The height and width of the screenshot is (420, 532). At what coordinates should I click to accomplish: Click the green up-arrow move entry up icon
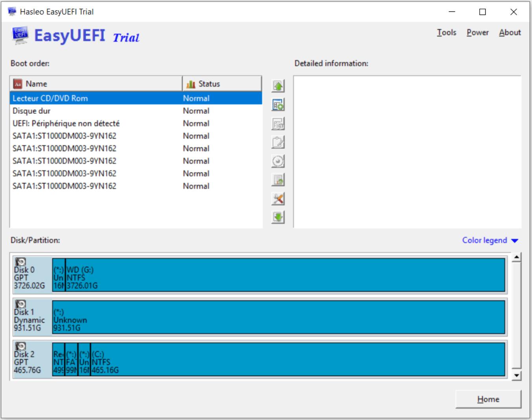pyautogui.click(x=278, y=86)
